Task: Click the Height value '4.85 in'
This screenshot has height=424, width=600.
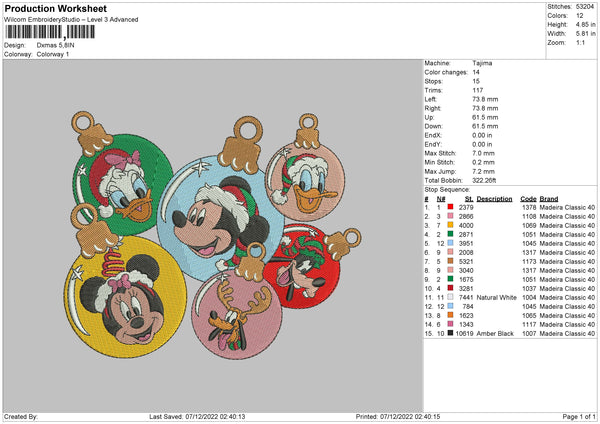Action: [x=585, y=24]
